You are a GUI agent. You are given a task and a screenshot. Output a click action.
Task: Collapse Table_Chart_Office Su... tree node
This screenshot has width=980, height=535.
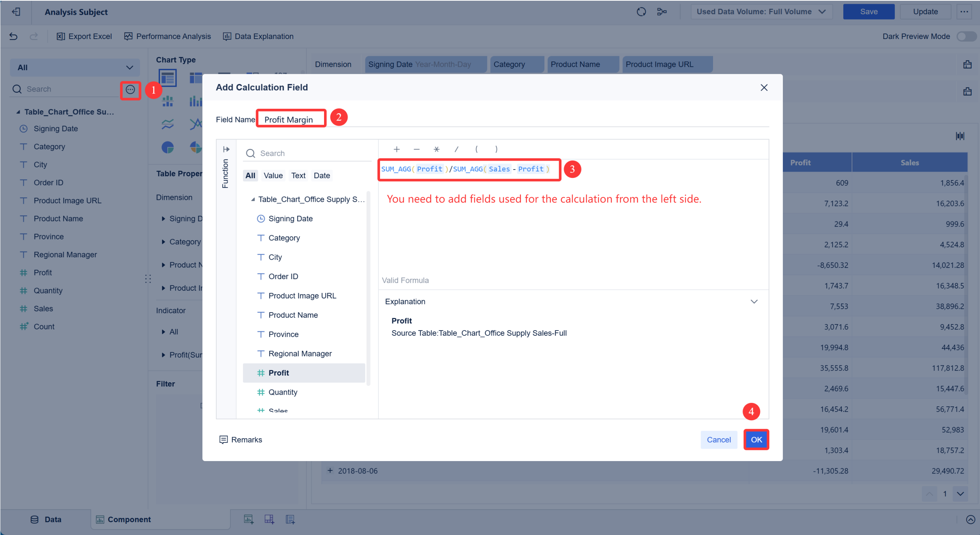pyautogui.click(x=18, y=112)
